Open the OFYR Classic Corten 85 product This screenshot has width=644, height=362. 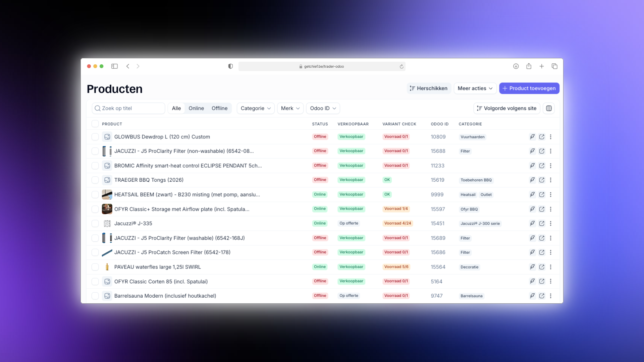pos(161,282)
